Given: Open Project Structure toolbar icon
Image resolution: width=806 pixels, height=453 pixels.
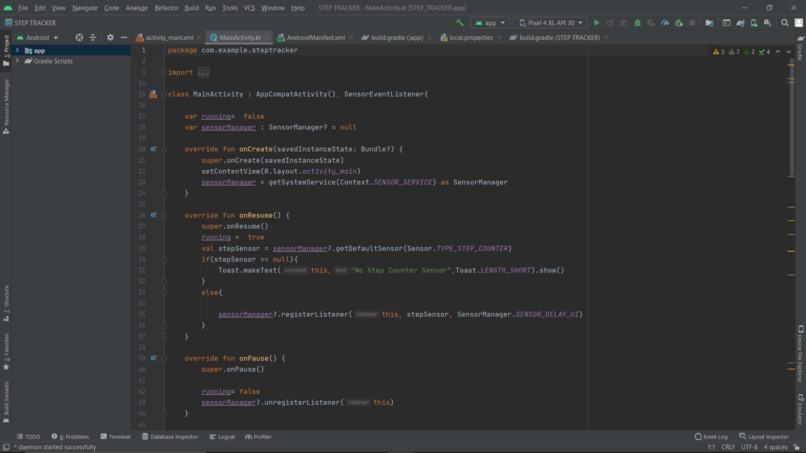Looking at the screenshot, I should coord(709,23).
